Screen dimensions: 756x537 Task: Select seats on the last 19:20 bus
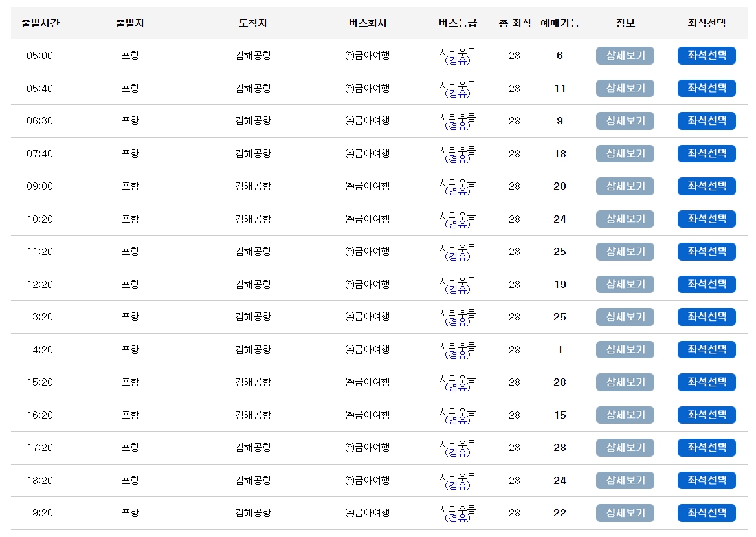tap(706, 513)
